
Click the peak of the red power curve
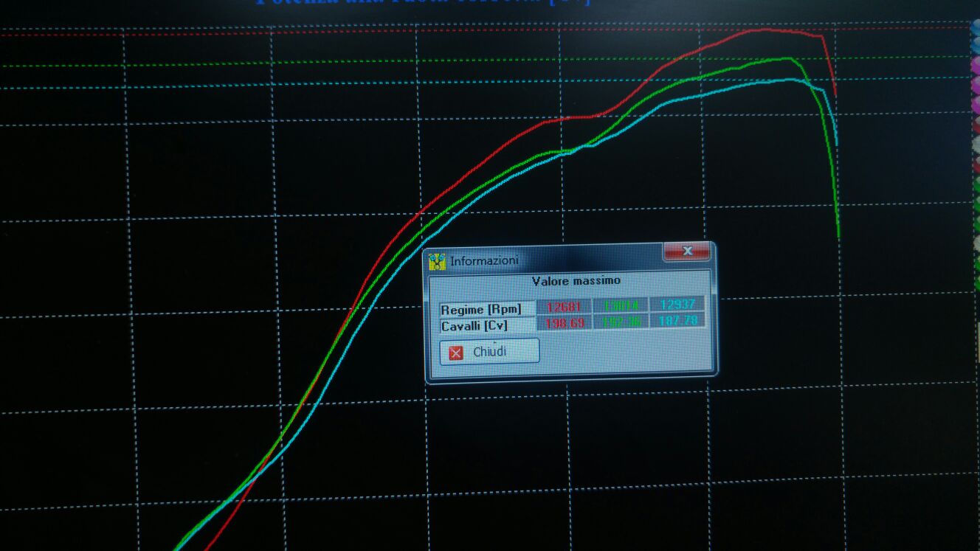(767, 30)
